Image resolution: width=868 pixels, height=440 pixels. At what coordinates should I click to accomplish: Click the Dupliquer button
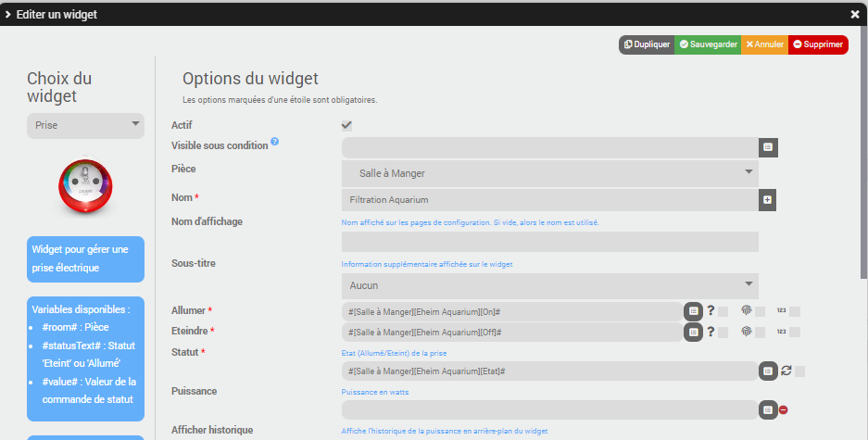click(647, 44)
